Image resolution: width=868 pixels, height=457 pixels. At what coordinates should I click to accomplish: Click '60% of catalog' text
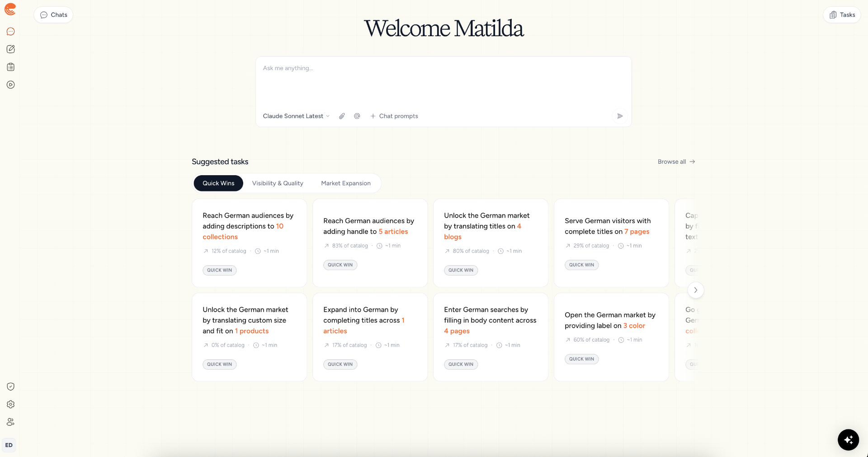pyautogui.click(x=591, y=340)
